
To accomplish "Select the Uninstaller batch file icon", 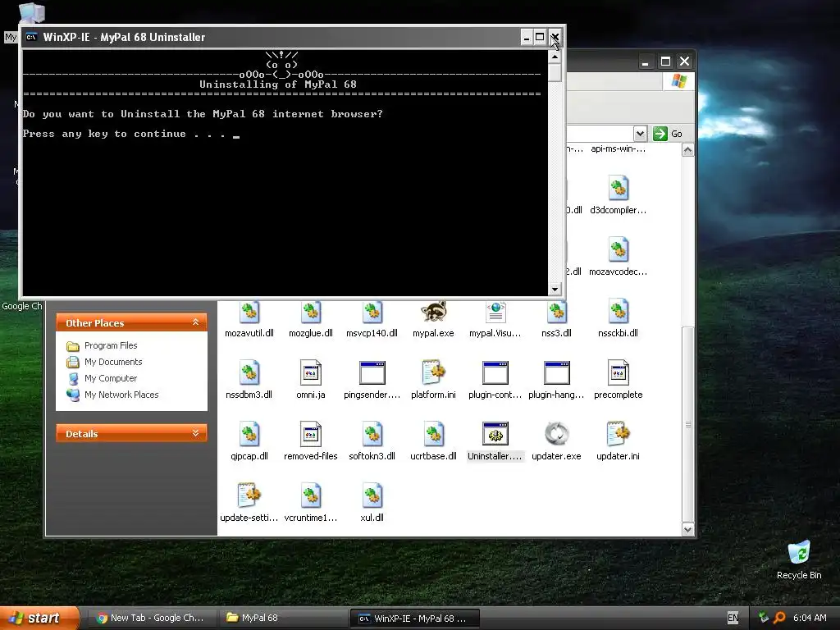I will point(495,434).
